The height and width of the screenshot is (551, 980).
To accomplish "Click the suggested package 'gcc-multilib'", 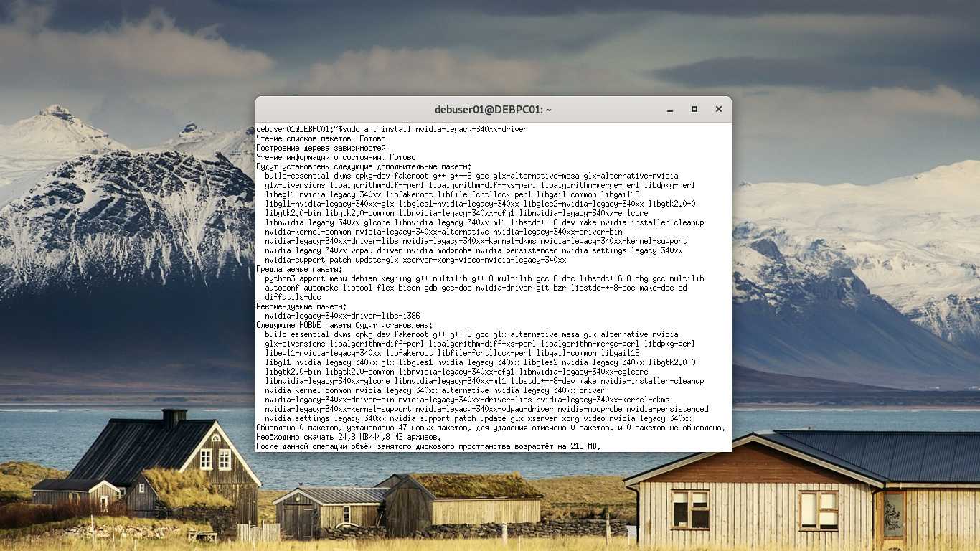I will 678,278.
